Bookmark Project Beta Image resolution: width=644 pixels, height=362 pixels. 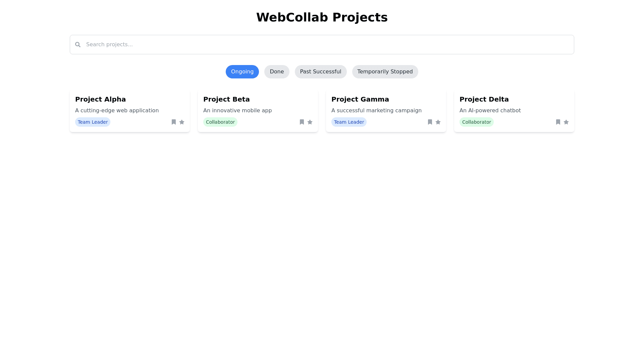point(302,122)
